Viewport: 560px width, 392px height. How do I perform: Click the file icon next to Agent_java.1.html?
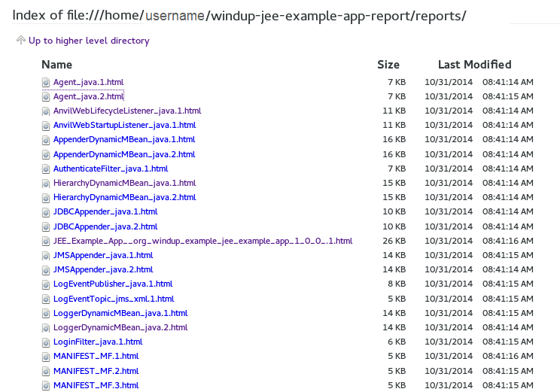click(x=46, y=82)
